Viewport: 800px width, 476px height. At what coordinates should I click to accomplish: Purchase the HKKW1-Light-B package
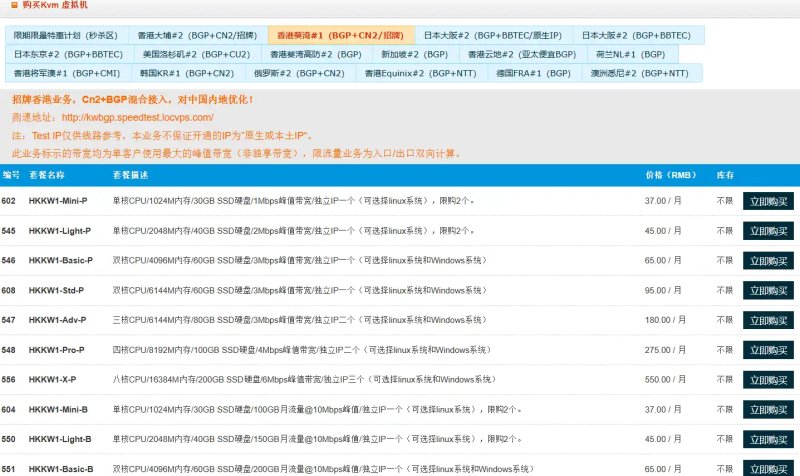coord(768,440)
